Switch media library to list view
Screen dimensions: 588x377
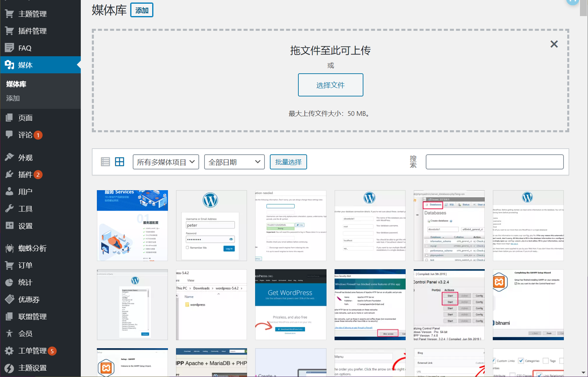click(105, 161)
